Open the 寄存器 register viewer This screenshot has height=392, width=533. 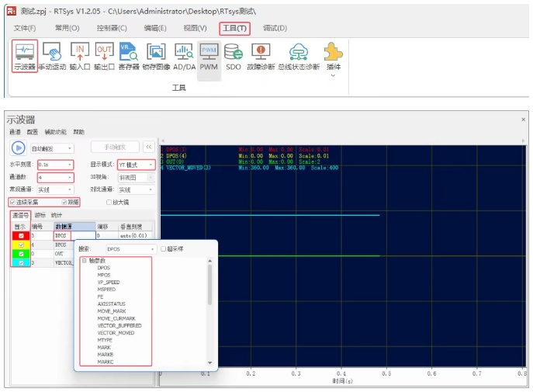tap(129, 56)
